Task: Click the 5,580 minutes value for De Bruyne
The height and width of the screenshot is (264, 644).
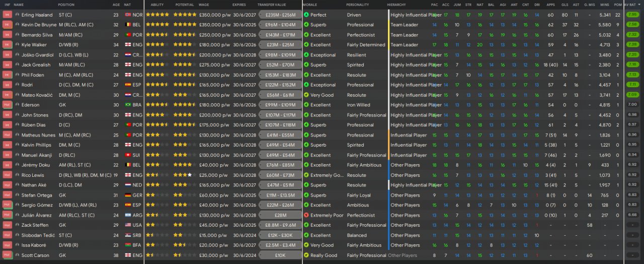Action: 605,25
